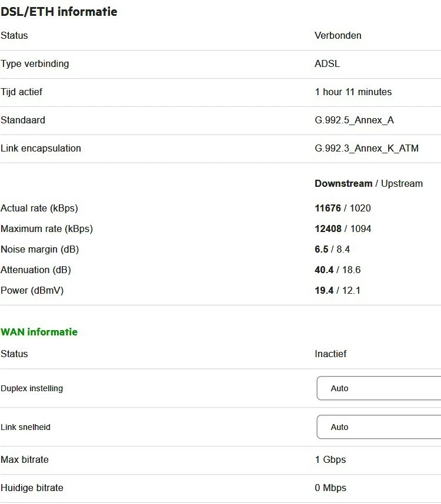Select the Upstream column header
The image size is (441, 504).
(402, 183)
